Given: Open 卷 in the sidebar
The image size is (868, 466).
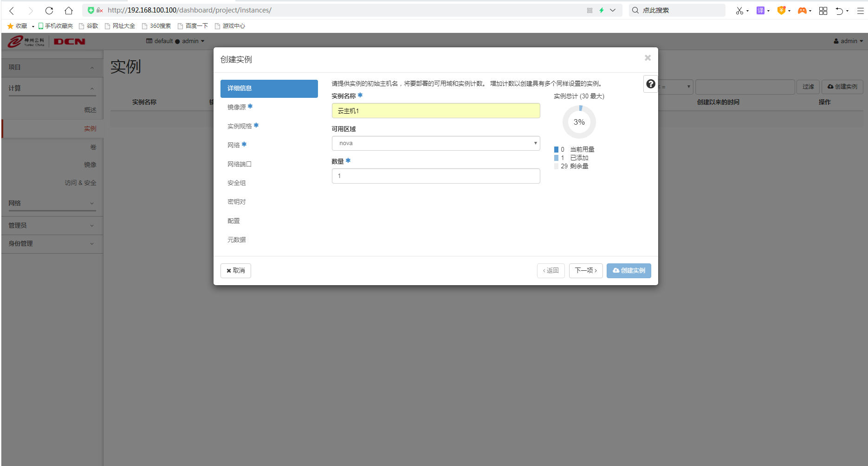Looking at the screenshot, I should (x=93, y=147).
